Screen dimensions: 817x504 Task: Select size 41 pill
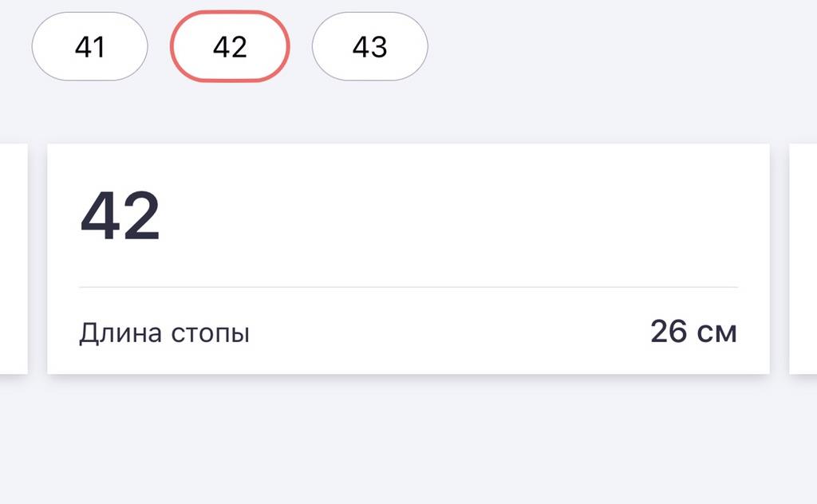point(89,47)
